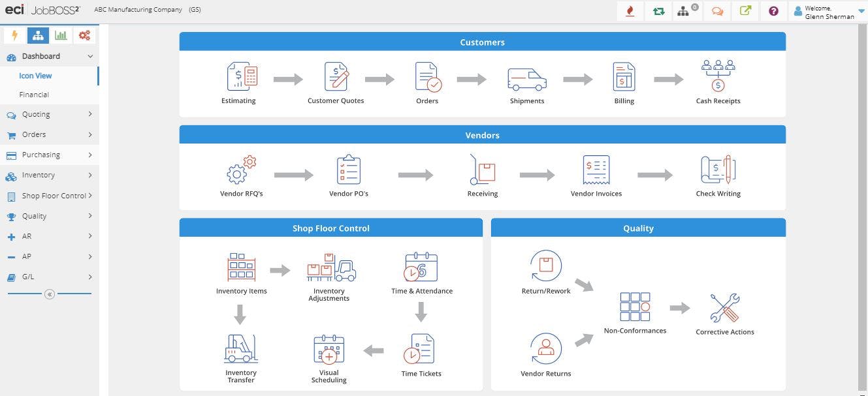Expand the Quoting menu section
This screenshot has height=396, width=868.
point(50,114)
